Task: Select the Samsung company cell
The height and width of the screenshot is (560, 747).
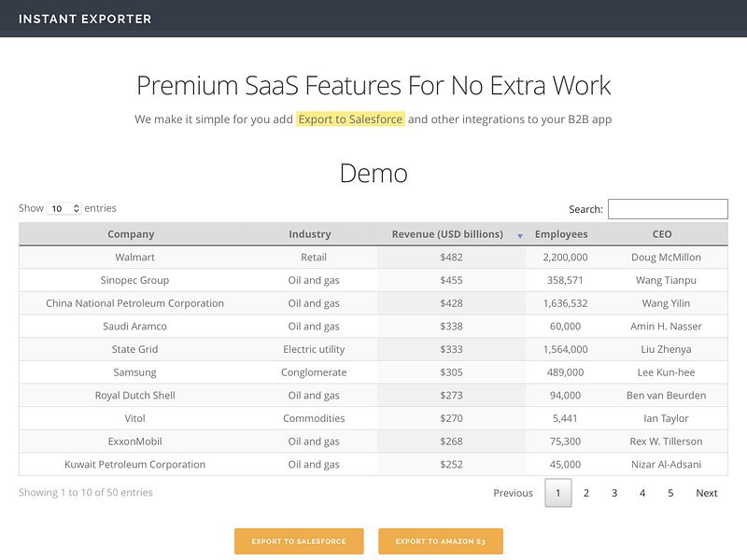Action: pos(134,372)
